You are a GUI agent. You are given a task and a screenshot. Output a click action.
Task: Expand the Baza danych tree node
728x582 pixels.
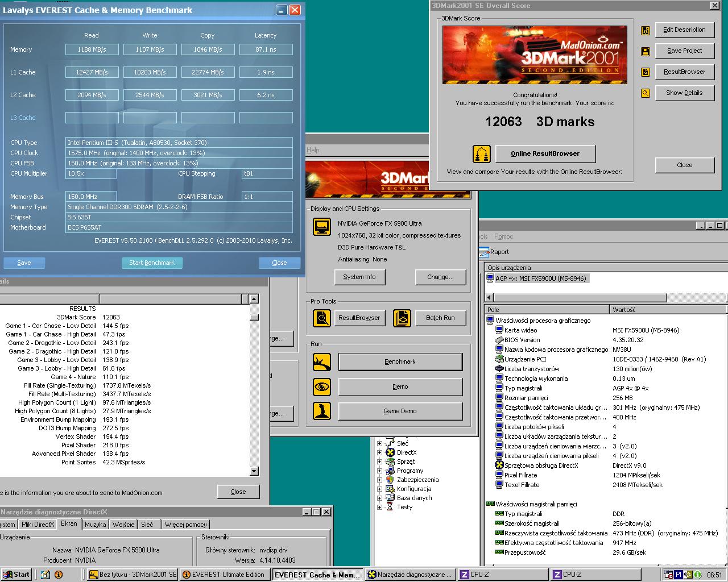[x=380, y=498]
